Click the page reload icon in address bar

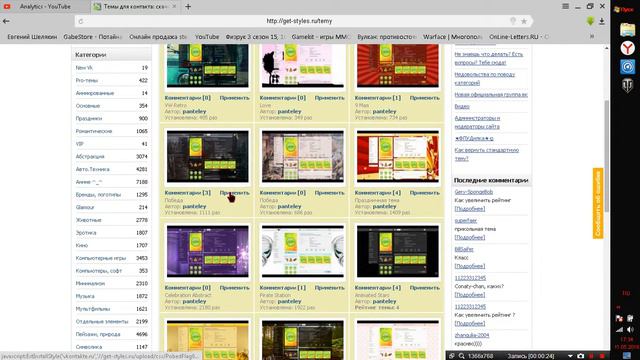click(81, 21)
